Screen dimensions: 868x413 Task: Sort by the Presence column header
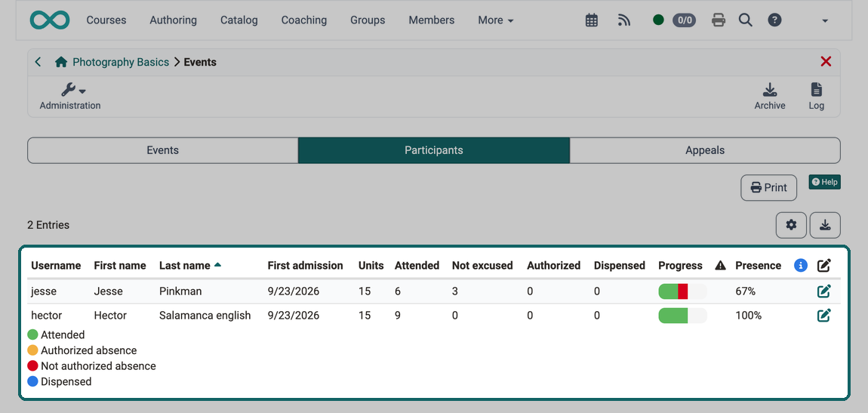[759, 266]
